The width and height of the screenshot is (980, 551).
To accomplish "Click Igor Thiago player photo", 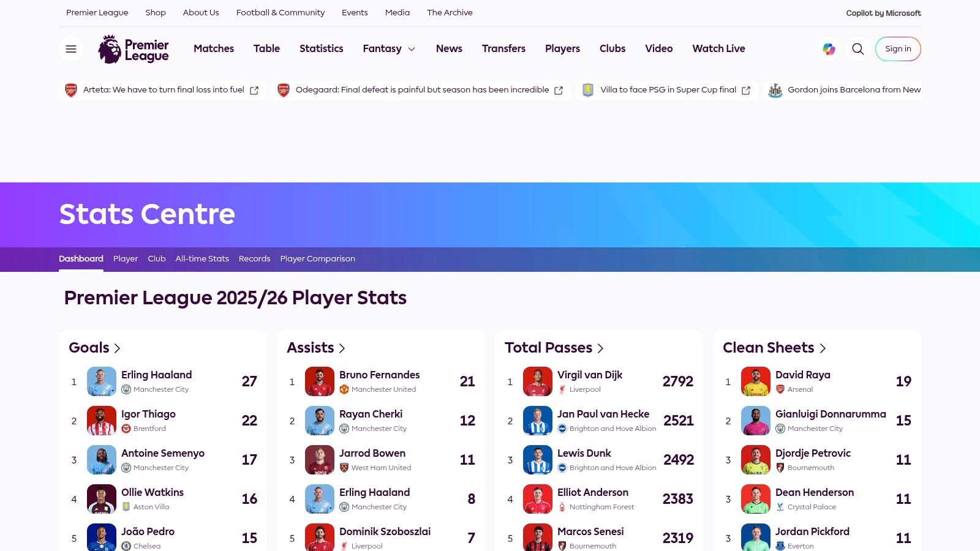I will coord(102,421).
